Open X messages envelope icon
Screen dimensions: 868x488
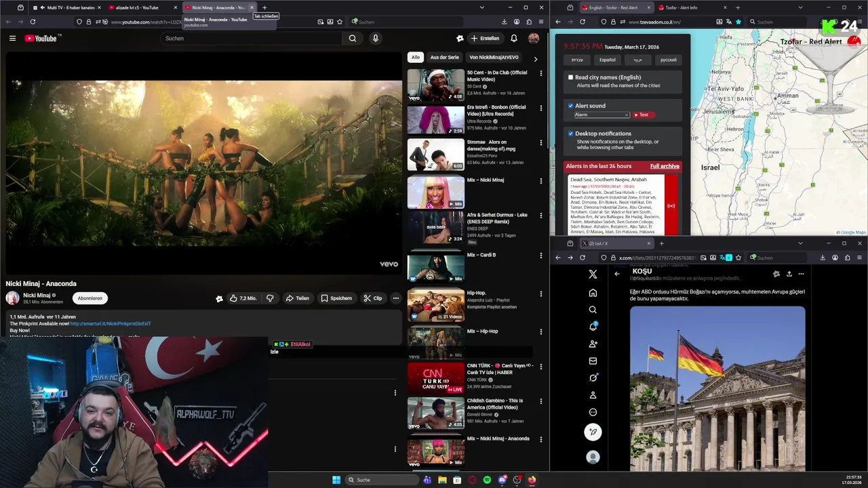pyautogui.click(x=593, y=361)
